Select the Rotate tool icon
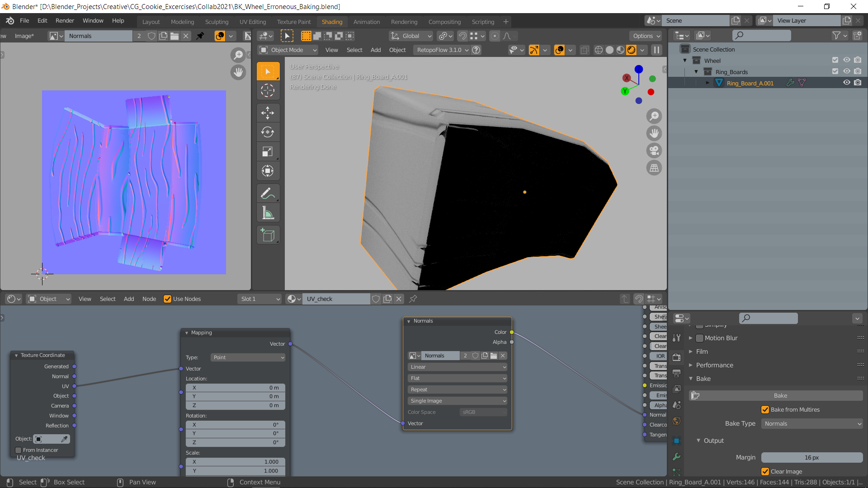Viewport: 868px width, 488px height. click(x=268, y=132)
